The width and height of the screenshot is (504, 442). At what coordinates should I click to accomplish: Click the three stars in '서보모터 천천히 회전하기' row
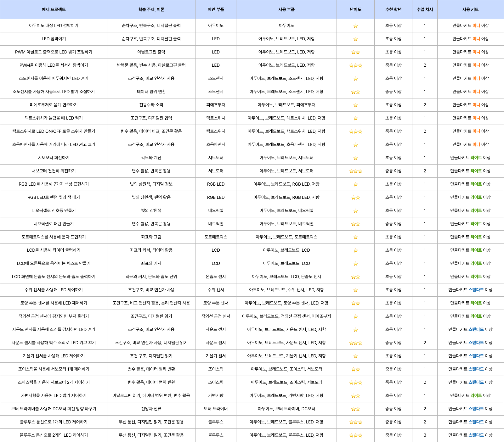click(x=356, y=171)
